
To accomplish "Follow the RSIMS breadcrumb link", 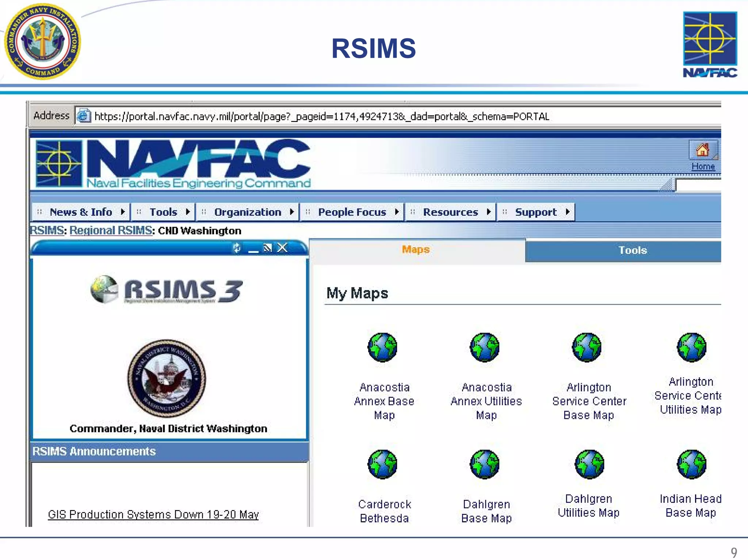I will (47, 231).
